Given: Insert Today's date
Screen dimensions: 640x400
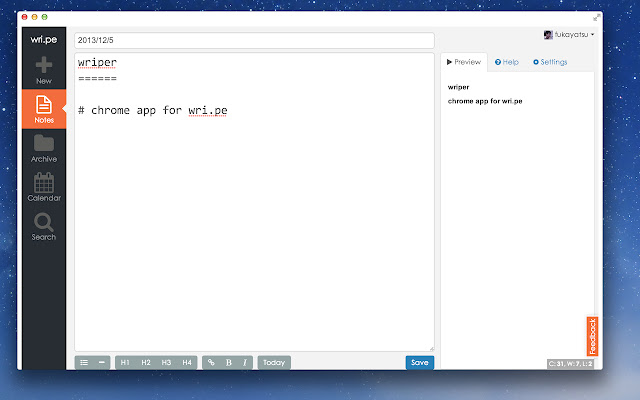Looking at the screenshot, I should [x=274, y=362].
